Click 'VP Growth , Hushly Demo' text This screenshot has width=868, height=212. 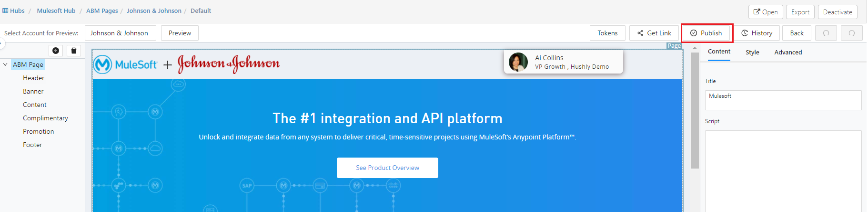coord(572,67)
